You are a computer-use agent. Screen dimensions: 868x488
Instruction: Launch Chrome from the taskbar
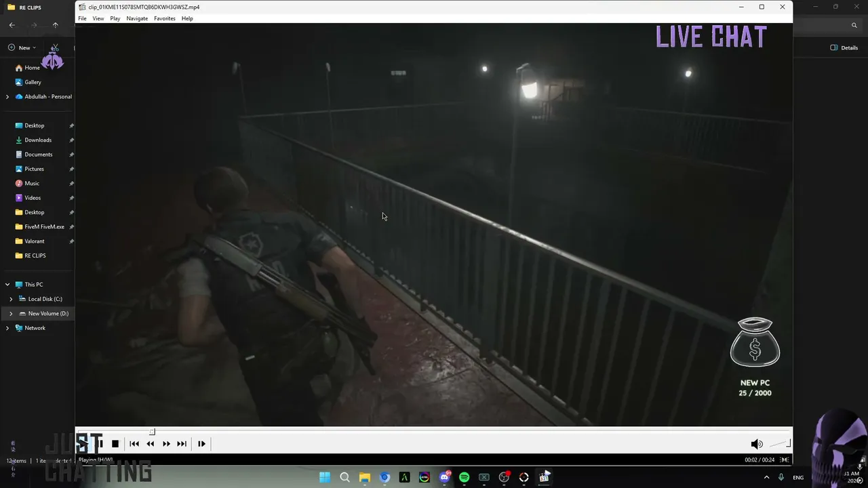pyautogui.click(x=384, y=477)
